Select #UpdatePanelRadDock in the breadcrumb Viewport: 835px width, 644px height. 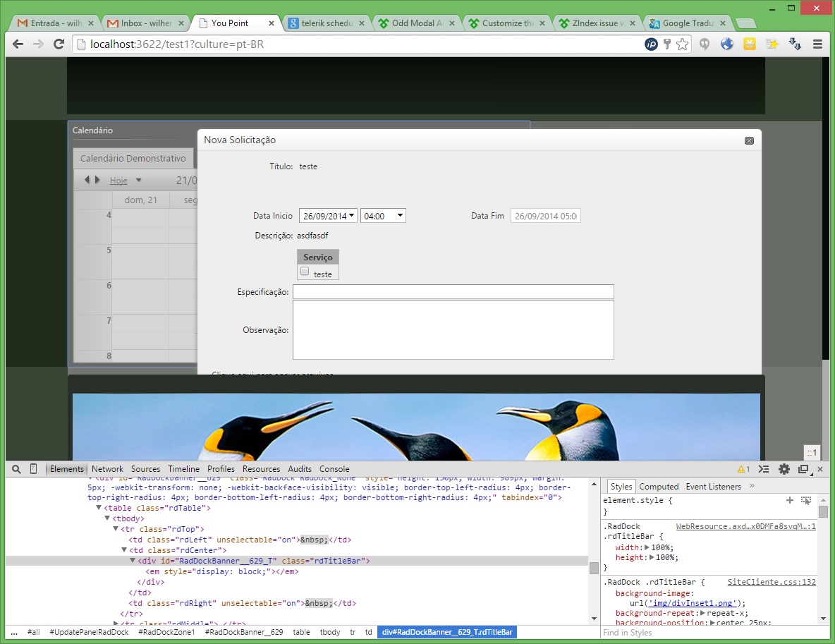[x=90, y=632]
